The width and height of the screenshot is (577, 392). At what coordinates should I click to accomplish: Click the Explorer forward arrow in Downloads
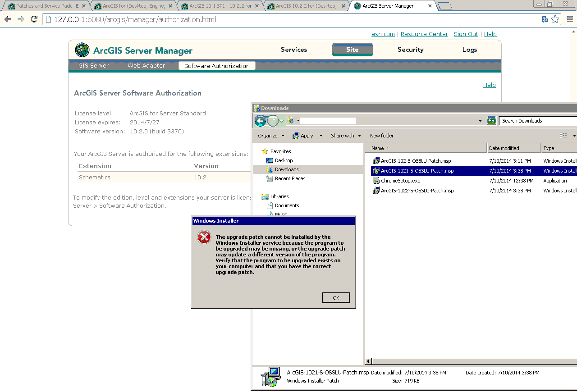(273, 121)
